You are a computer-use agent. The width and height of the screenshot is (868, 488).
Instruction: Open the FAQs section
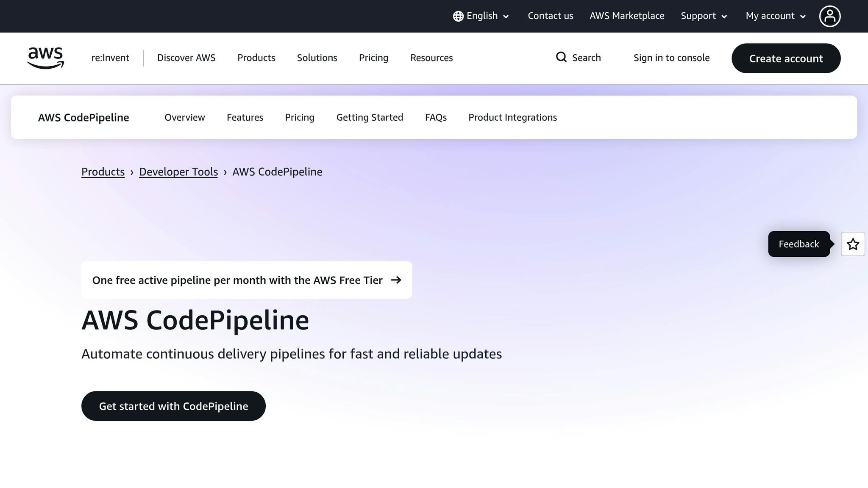coord(436,117)
